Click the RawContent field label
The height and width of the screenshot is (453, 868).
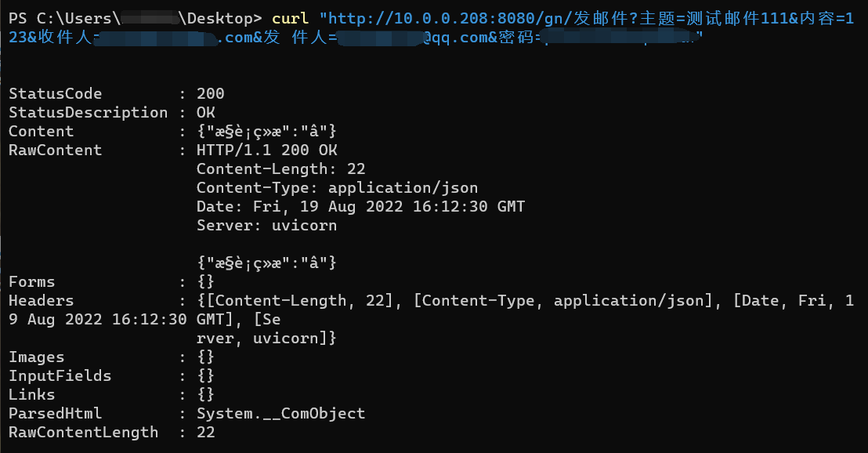click(55, 150)
